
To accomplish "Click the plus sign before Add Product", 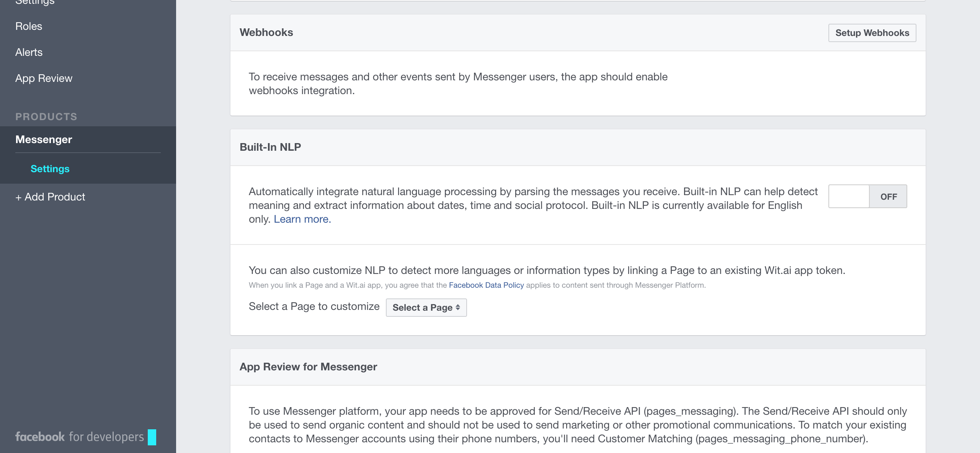I will pos(18,197).
